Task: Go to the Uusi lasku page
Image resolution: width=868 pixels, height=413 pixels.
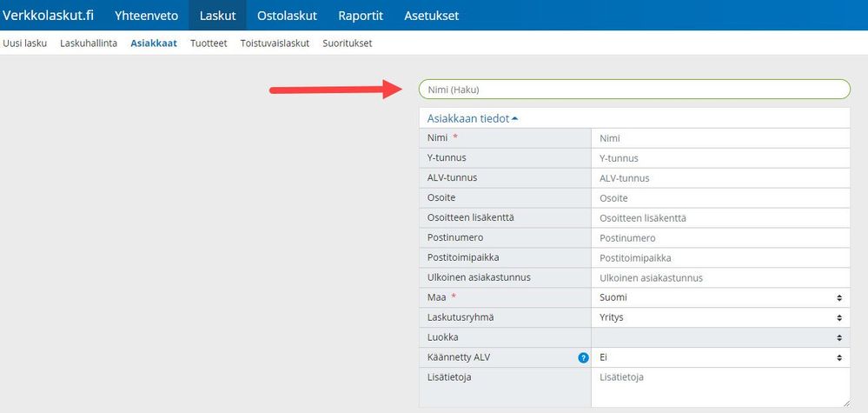Action: coord(25,43)
